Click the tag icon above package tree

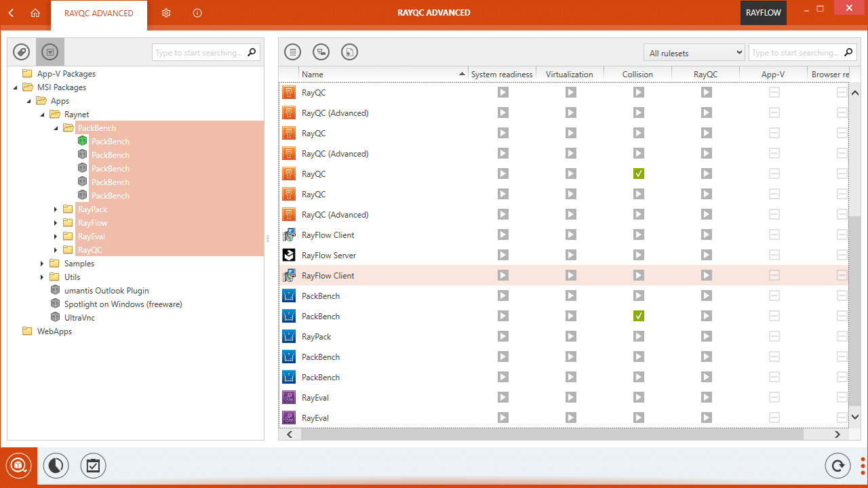click(x=22, y=52)
